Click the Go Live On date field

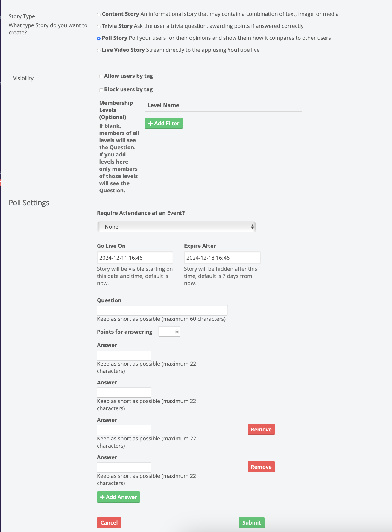(x=135, y=258)
